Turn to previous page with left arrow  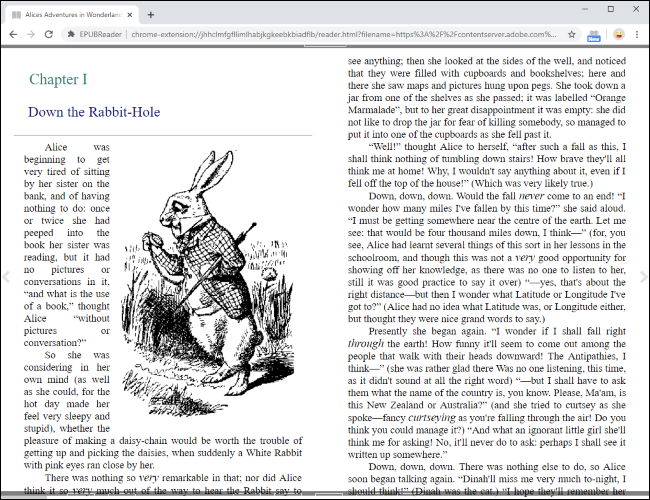coord(6,277)
